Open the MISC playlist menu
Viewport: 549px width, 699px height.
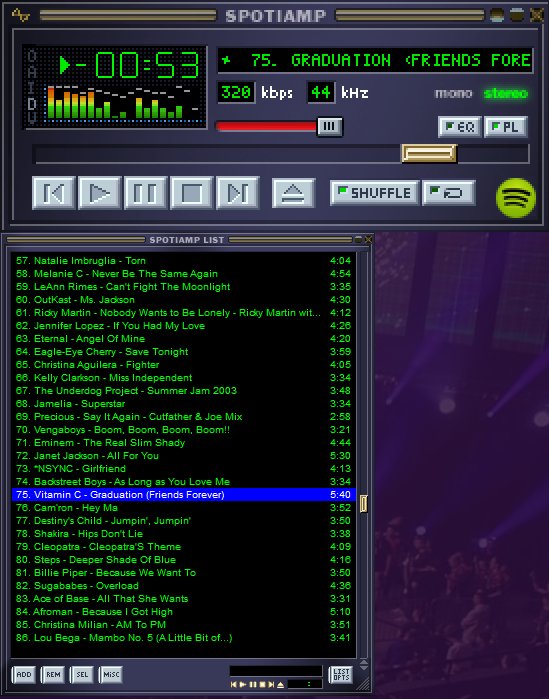coord(111,674)
